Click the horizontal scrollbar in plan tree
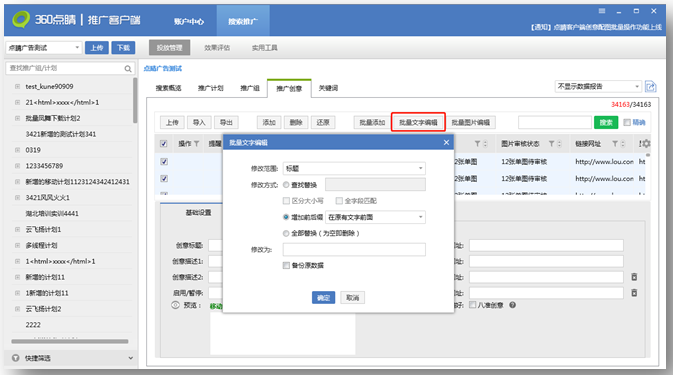The height and width of the screenshot is (375, 673). 70,342
